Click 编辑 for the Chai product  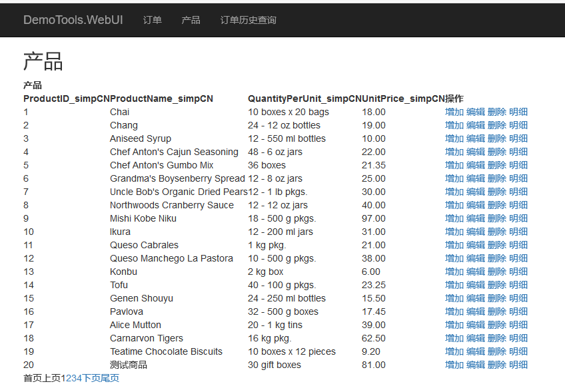[x=476, y=112]
